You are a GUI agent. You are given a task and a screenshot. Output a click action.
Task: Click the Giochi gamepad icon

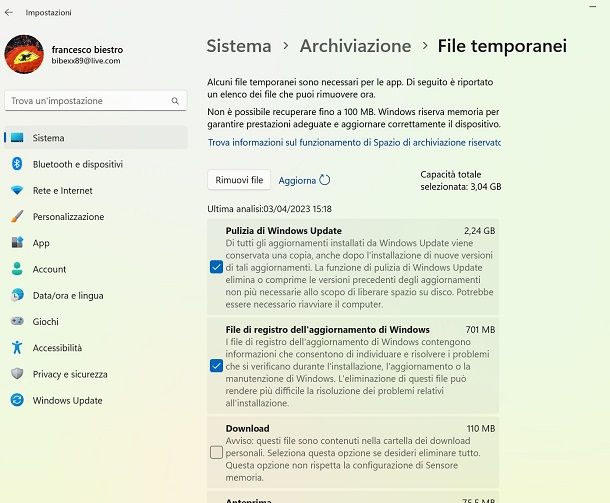[x=17, y=321]
